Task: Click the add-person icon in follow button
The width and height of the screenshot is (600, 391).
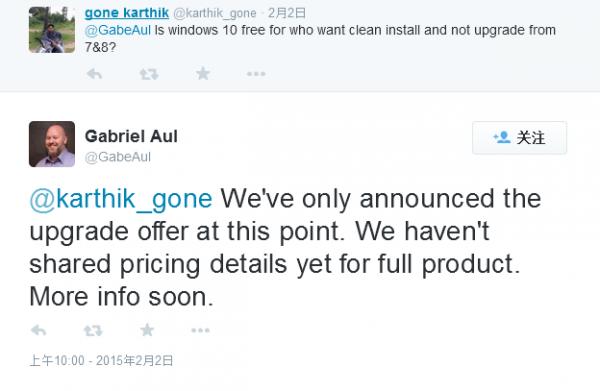Action: [x=502, y=137]
